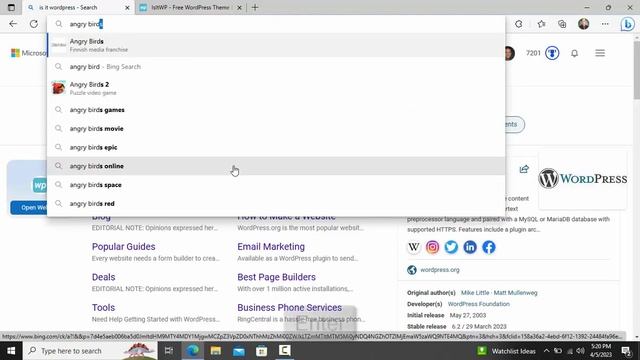Open the WordPress Instagram icon
640x360 pixels.
(x=432, y=247)
